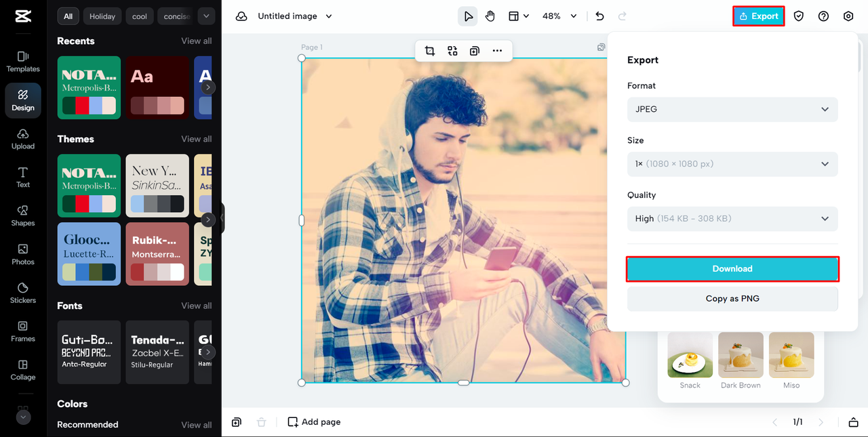This screenshot has height=437, width=868.
Task: Apply the New Y... SinkinSa theme
Action: click(x=157, y=186)
